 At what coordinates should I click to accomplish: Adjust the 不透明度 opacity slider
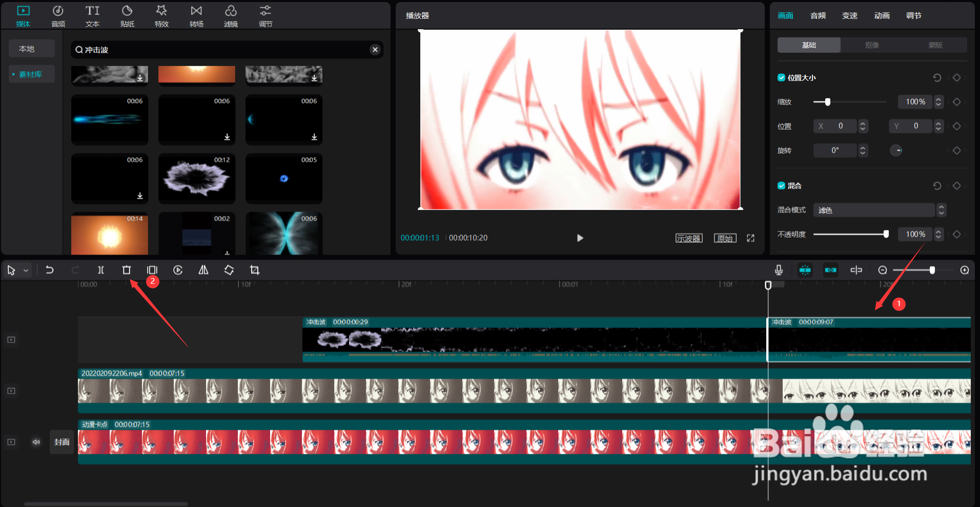click(886, 234)
